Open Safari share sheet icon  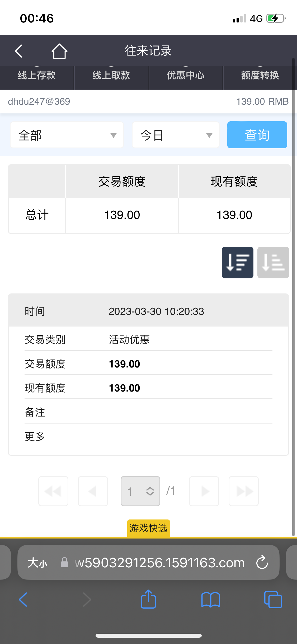pos(148,599)
